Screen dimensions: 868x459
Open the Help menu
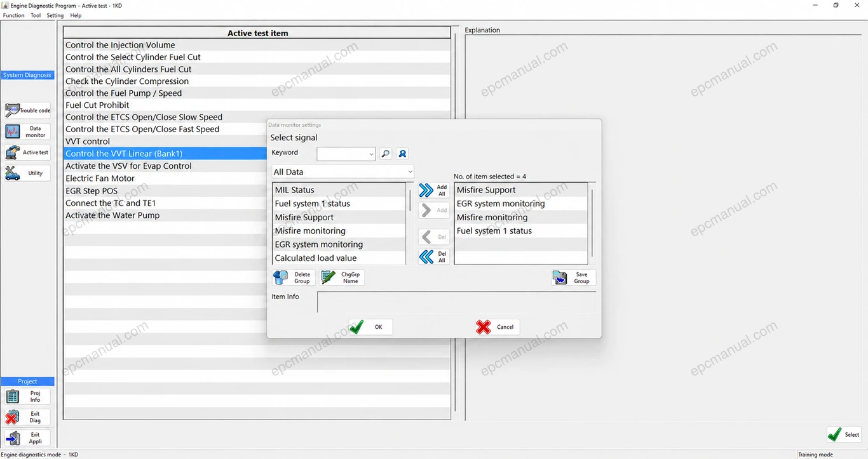click(76, 15)
